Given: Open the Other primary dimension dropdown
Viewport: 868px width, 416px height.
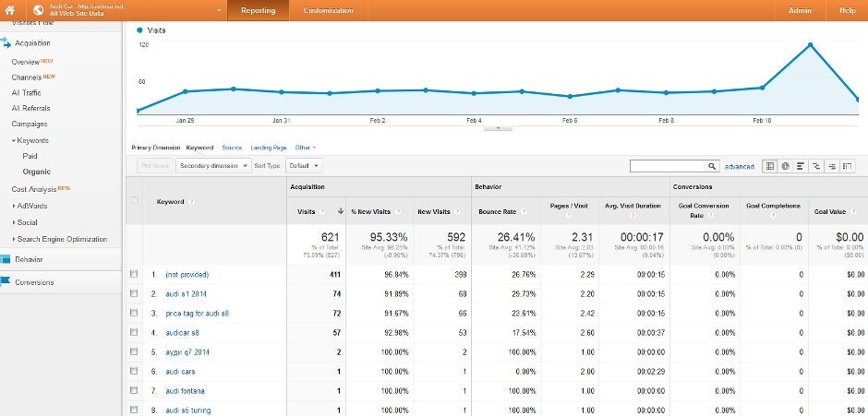Looking at the screenshot, I should [306, 148].
